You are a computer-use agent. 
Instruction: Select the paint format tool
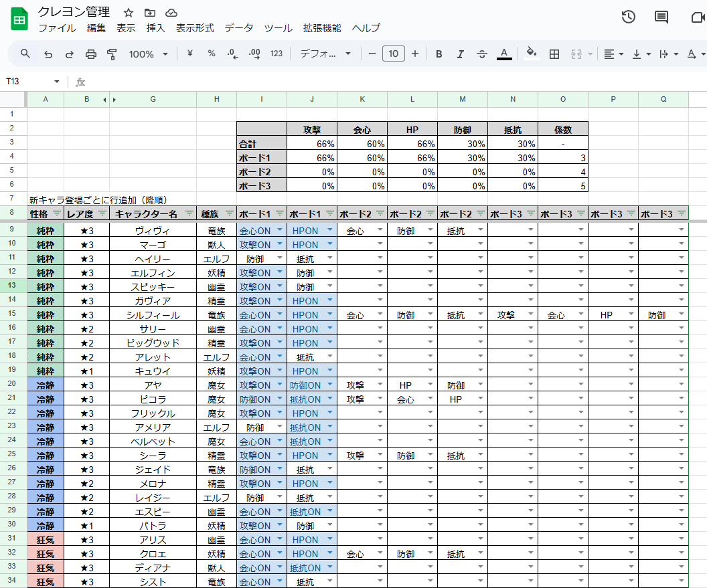112,54
